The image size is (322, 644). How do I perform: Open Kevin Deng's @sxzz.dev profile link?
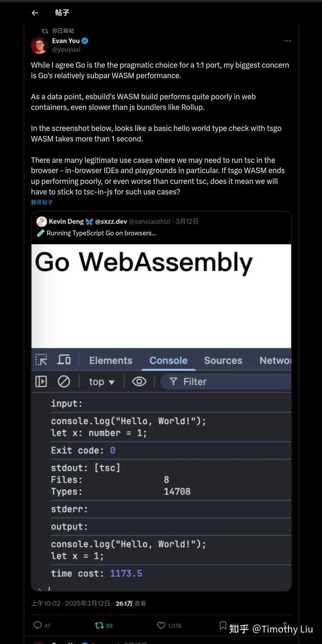[x=111, y=222]
